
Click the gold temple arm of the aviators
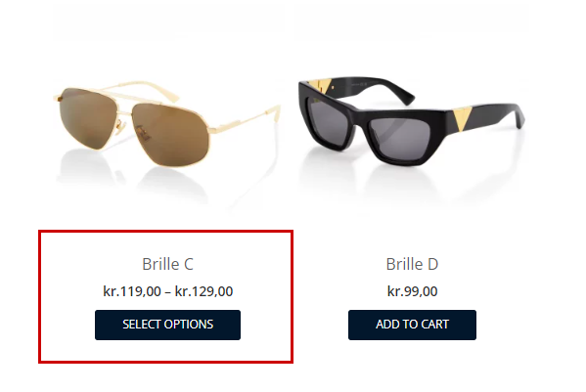[243, 119]
